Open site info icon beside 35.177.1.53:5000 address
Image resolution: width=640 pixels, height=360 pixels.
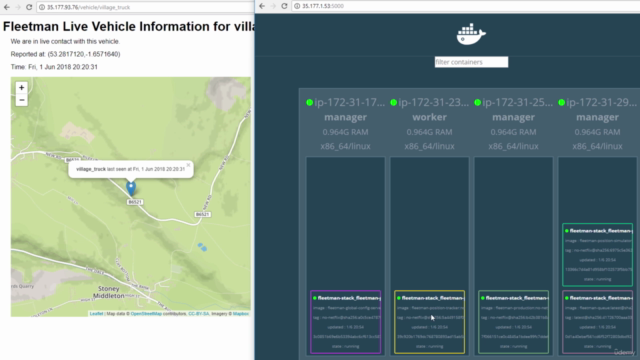click(297, 6)
